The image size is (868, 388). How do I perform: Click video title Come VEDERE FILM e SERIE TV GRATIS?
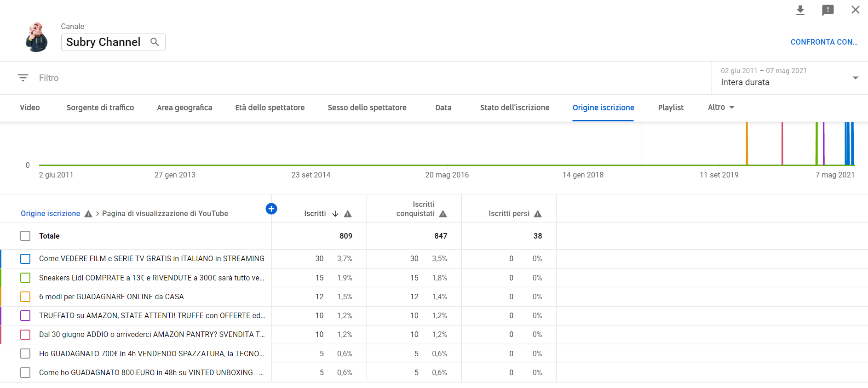point(152,259)
